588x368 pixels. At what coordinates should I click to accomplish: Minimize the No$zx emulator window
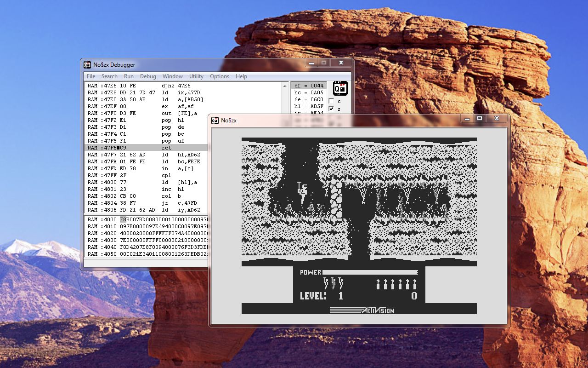point(467,119)
